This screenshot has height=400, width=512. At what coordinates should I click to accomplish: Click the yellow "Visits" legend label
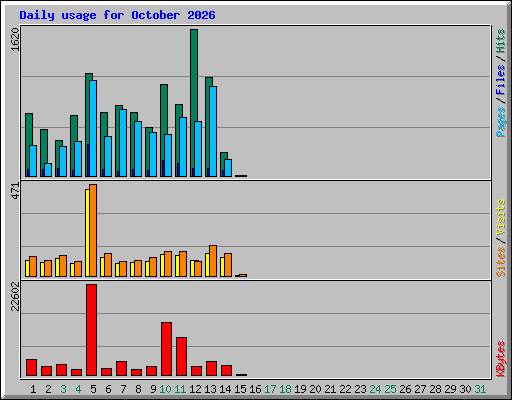[501, 217]
